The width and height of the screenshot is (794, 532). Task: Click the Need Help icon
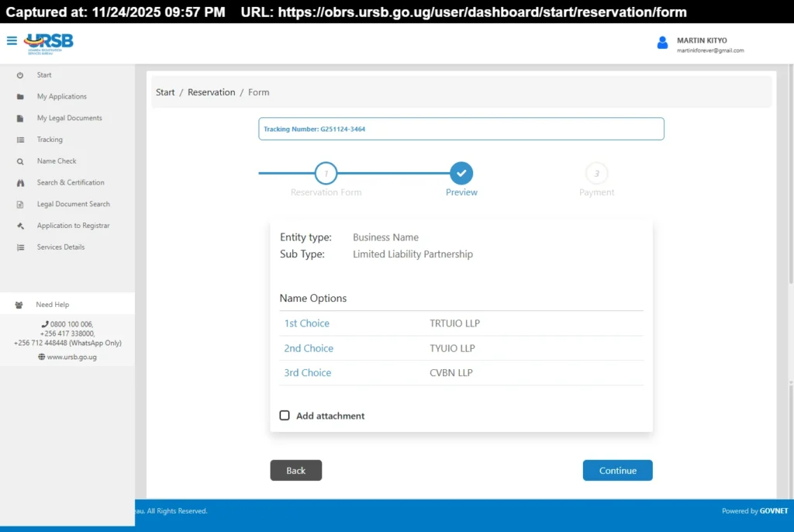[x=17, y=304]
